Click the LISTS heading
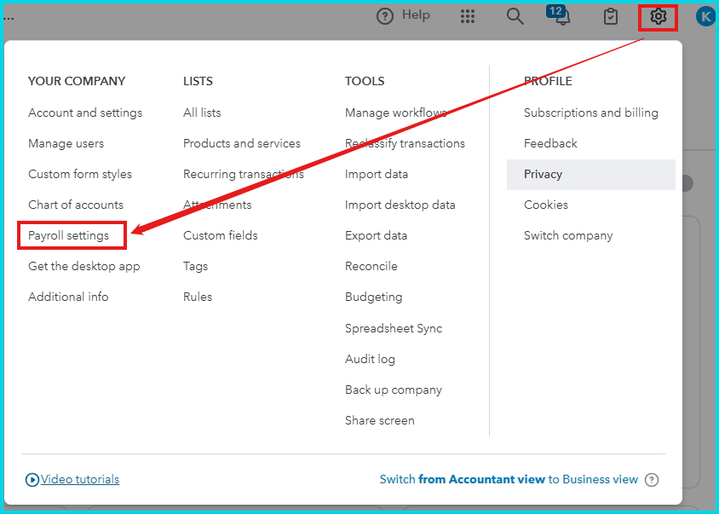The image size is (719, 514). click(198, 81)
